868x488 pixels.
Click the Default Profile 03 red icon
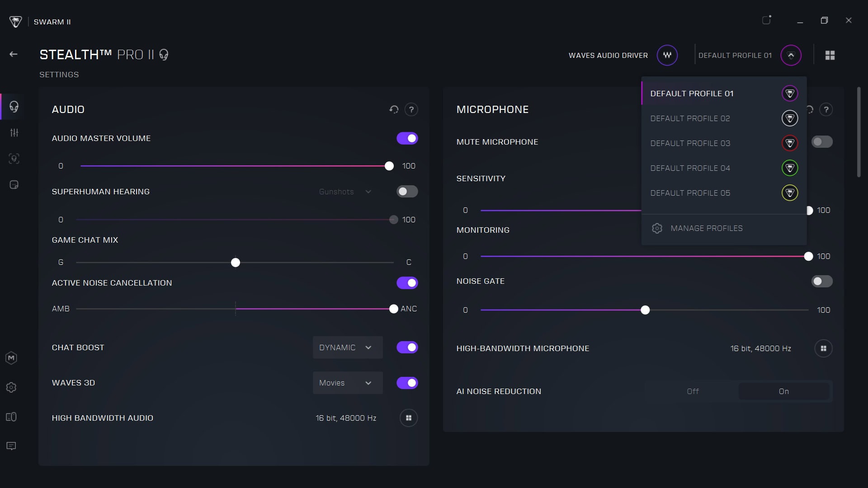click(x=790, y=143)
